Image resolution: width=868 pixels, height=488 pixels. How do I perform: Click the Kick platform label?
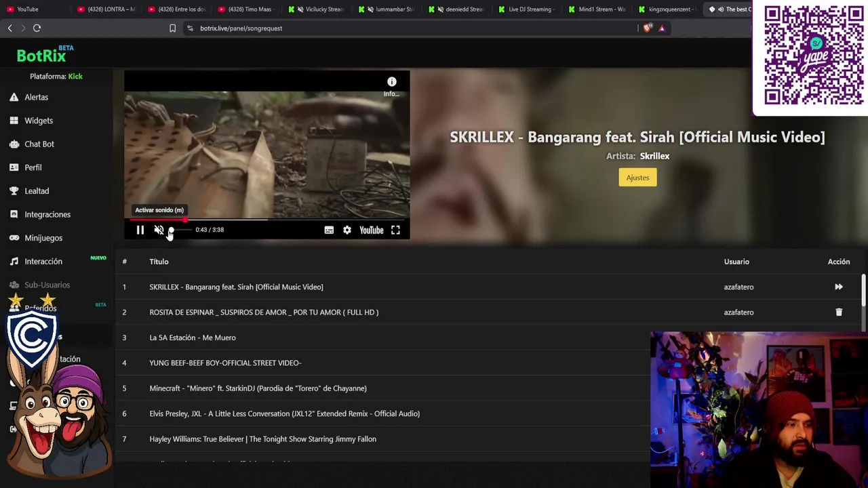75,77
